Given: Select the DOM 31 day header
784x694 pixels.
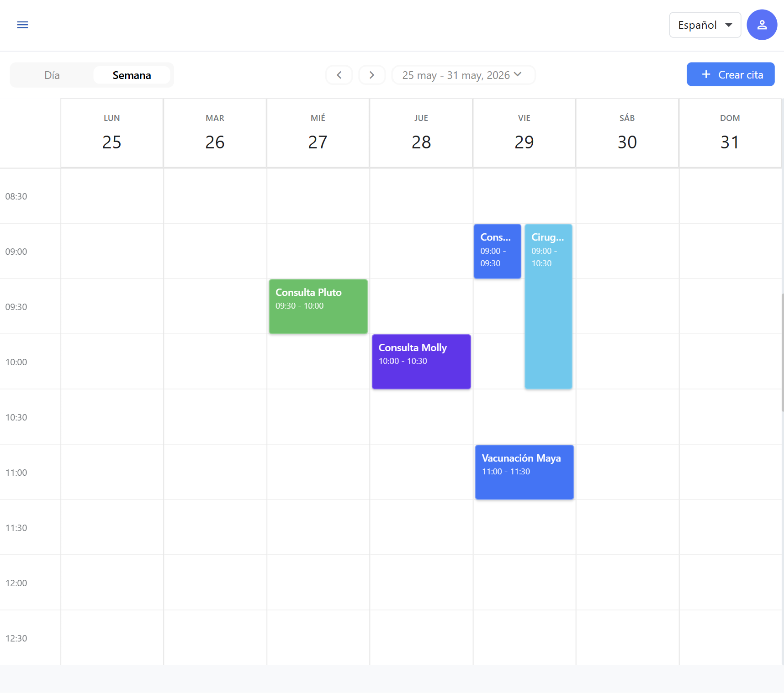Looking at the screenshot, I should 730,133.
